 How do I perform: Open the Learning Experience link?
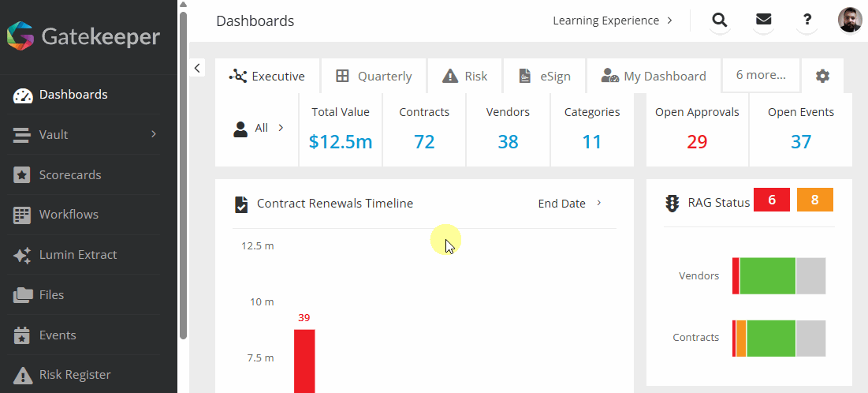[612, 21]
